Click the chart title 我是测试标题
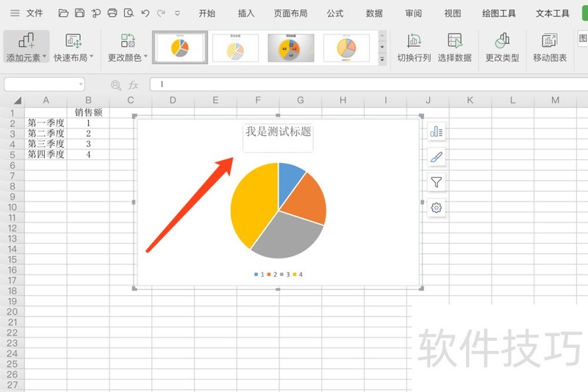Viewport: 588px width, 392px height. click(278, 131)
